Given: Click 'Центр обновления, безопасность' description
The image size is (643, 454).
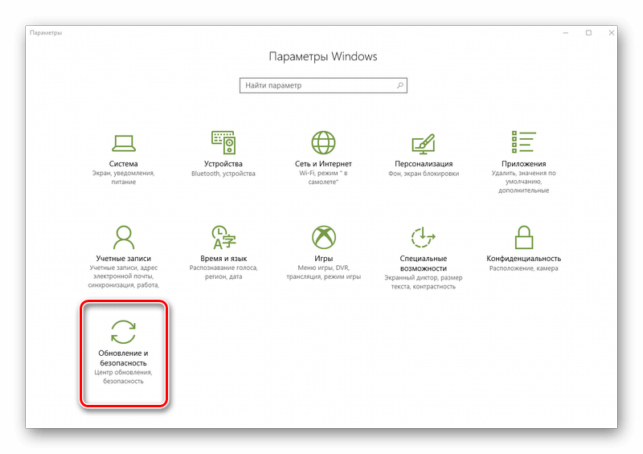Looking at the screenshot, I should coord(123,376).
